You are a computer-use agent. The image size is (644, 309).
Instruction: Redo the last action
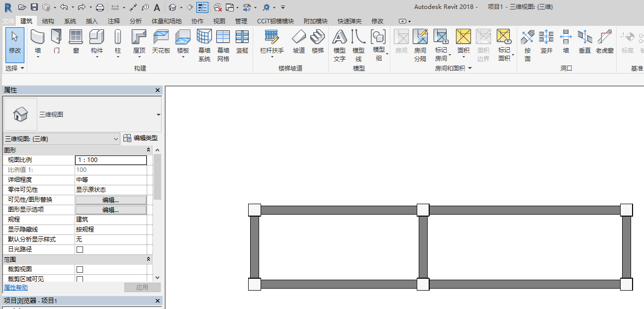81,7
